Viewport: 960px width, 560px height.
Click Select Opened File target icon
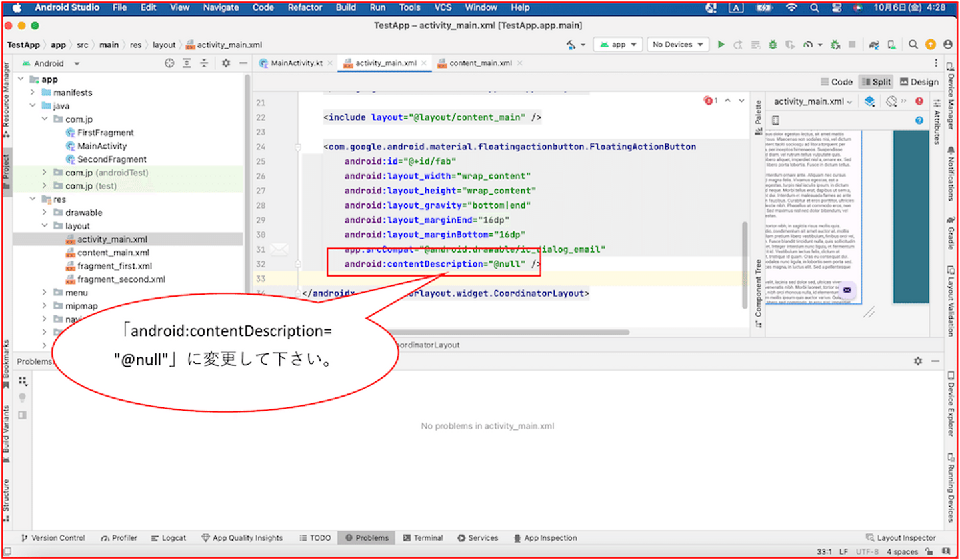[169, 63]
